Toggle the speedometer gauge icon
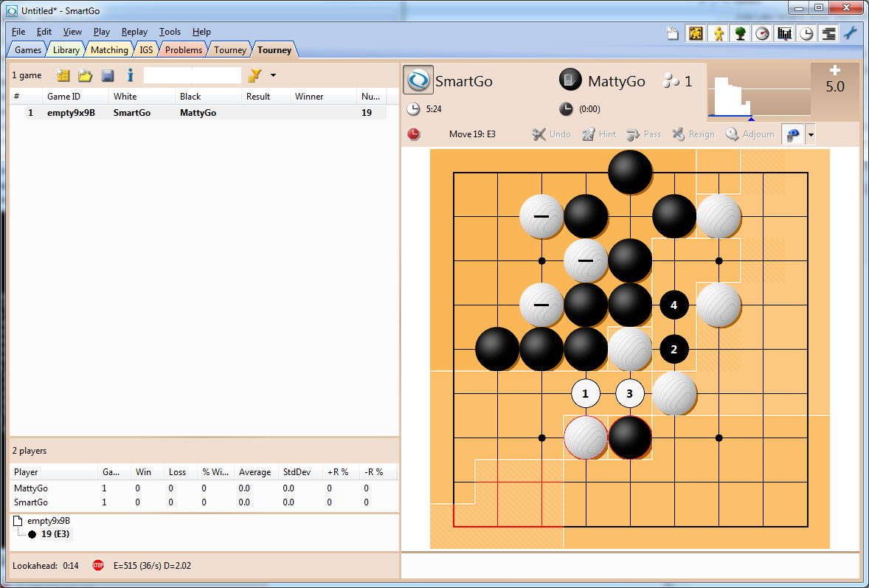Image resolution: width=869 pixels, height=588 pixels. pyautogui.click(x=763, y=33)
